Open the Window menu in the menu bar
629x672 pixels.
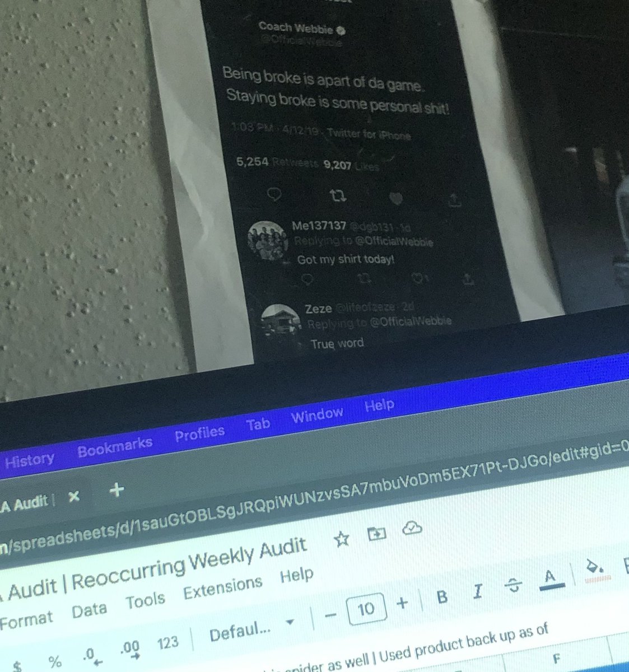[x=317, y=415]
